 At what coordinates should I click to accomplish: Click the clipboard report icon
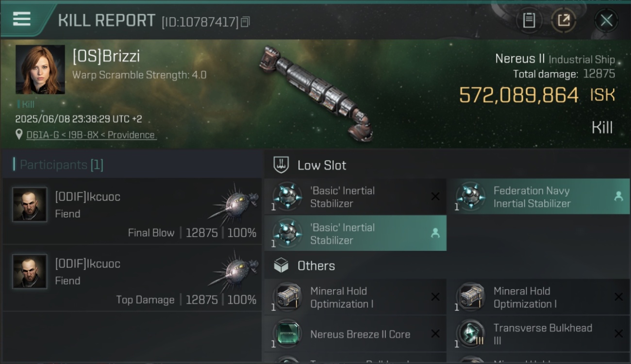pos(529,20)
